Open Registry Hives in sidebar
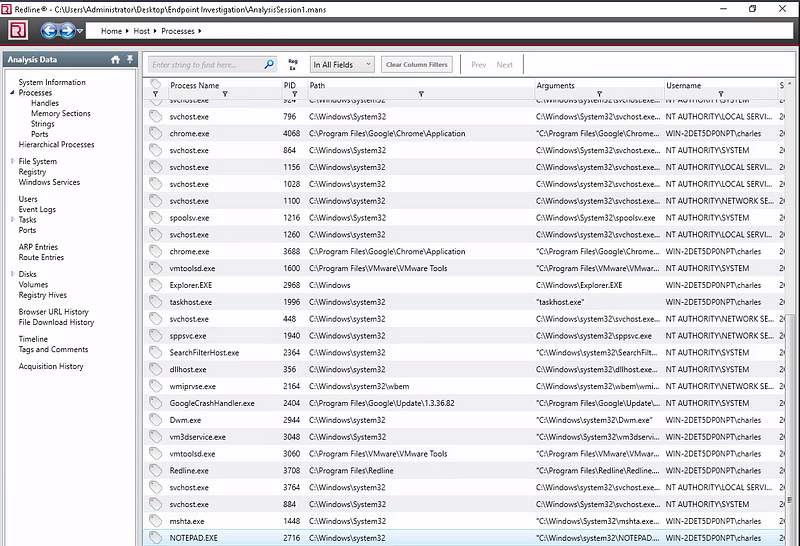 coord(43,295)
